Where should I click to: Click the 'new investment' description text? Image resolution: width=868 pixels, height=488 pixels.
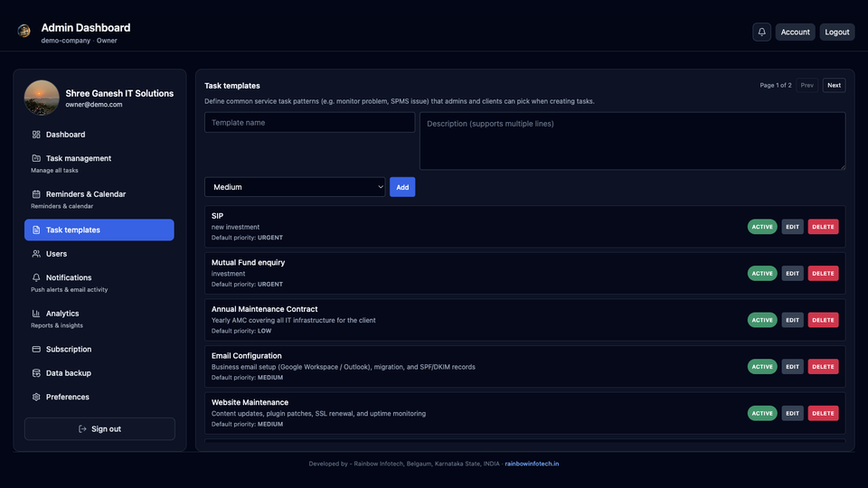click(x=235, y=227)
